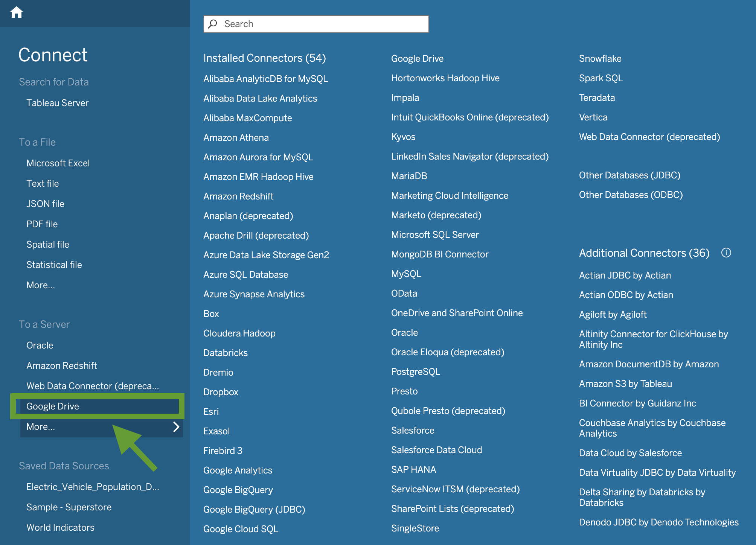Select the Snowflake connector

point(600,59)
